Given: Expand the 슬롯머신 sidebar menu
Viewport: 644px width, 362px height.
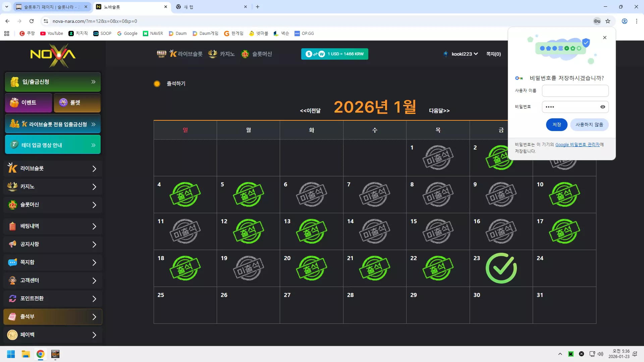Looking at the screenshot, I should click(53, 205).
